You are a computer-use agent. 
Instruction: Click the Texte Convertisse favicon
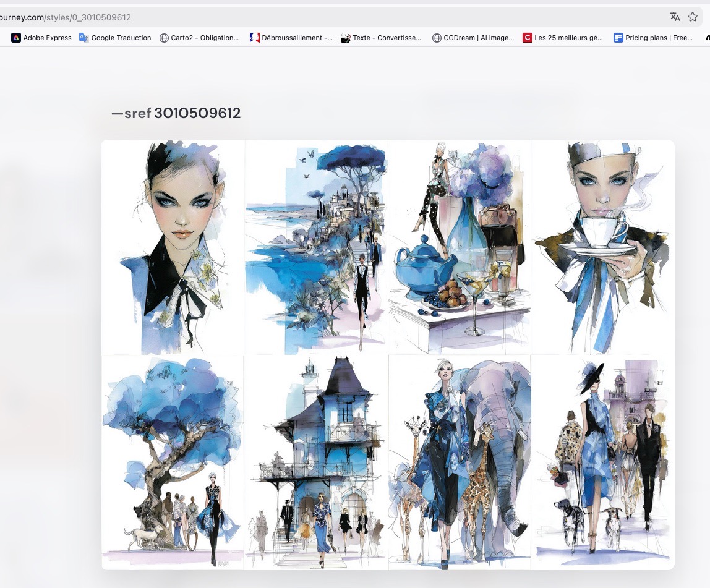click(x=346, y=38)
